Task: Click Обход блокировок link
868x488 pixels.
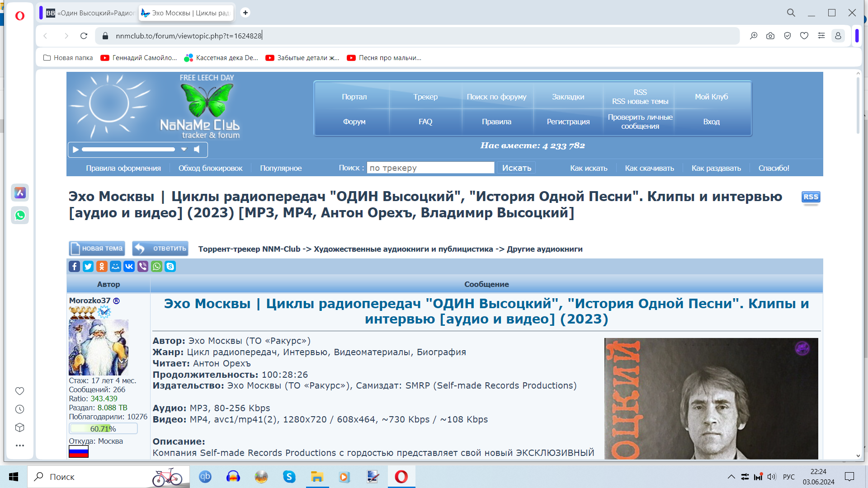Action: (210, 168)
